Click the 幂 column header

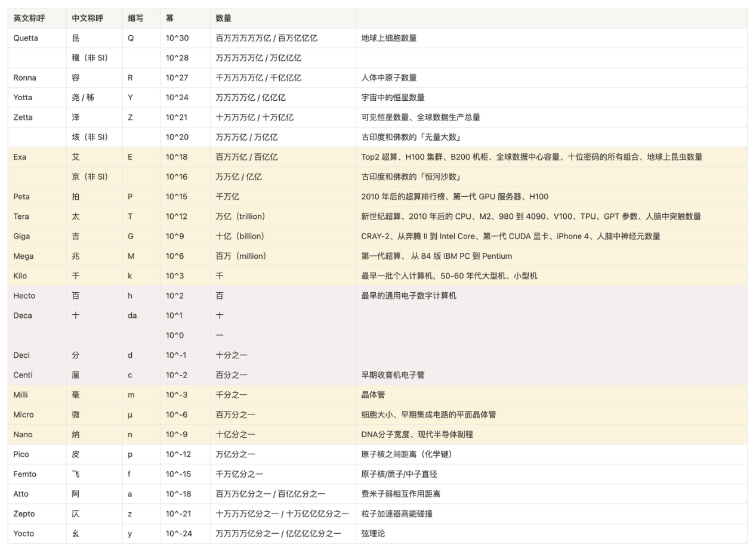tap(186, 18)
